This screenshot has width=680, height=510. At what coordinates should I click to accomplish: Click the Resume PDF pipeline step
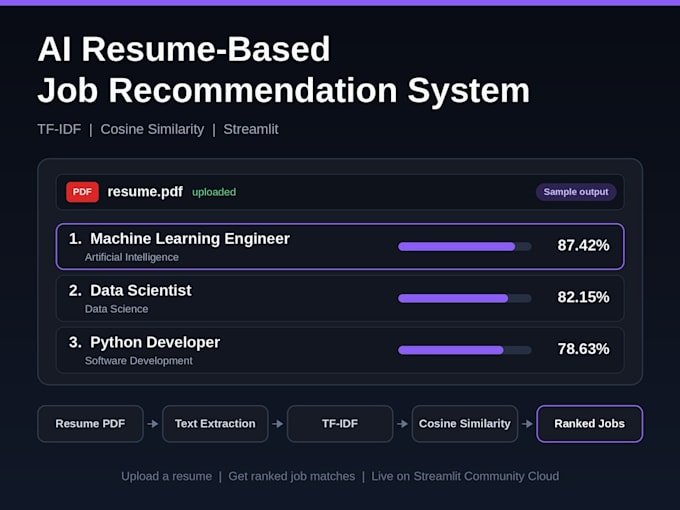pyautogui.click(x=90, y=424)
